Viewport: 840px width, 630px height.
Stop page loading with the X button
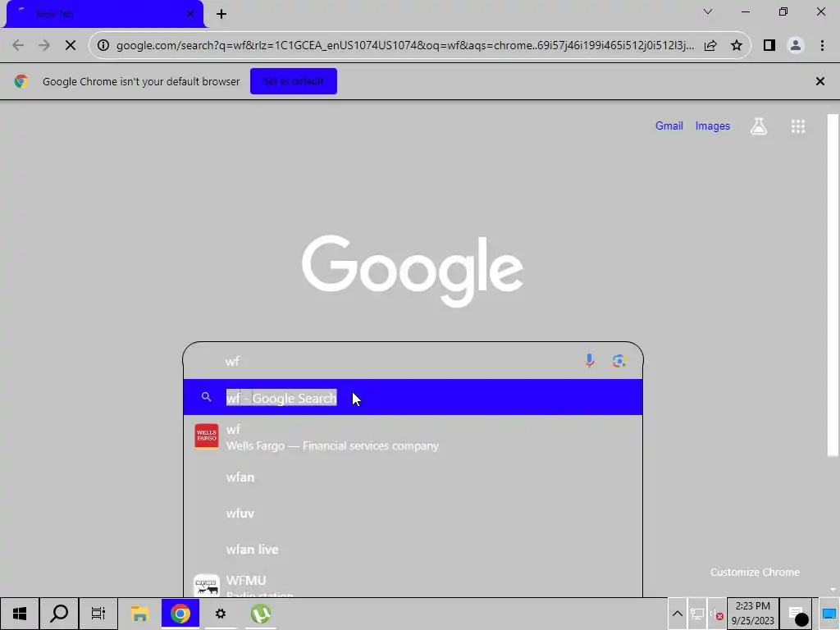pyautogui.click(x=71, y=46)
